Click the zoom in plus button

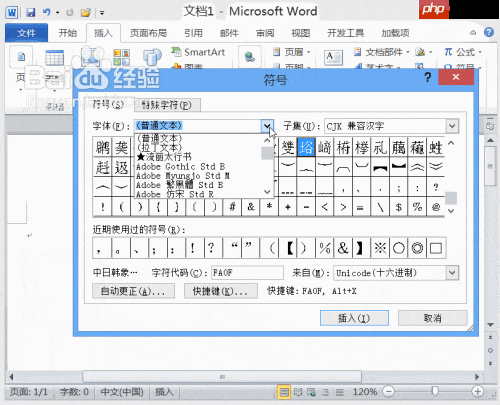(x=478, y=391)
